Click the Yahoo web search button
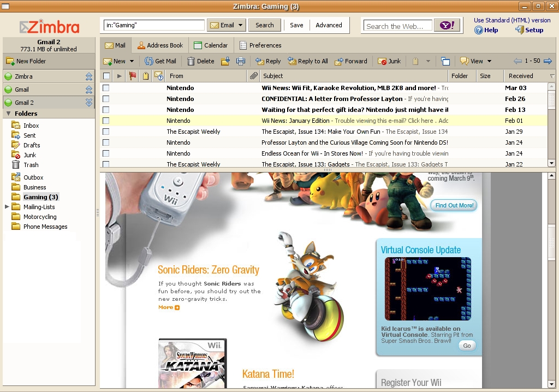 coord(447,26)
